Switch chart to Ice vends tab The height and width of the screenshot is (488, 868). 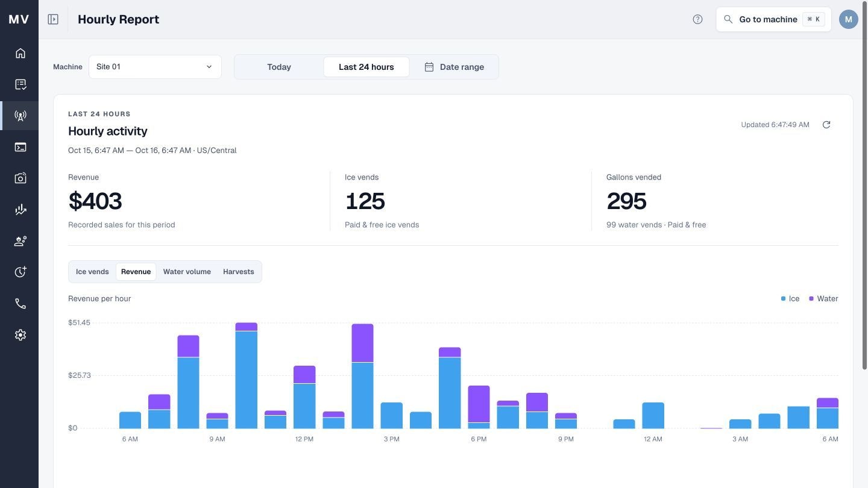(92, 272)
